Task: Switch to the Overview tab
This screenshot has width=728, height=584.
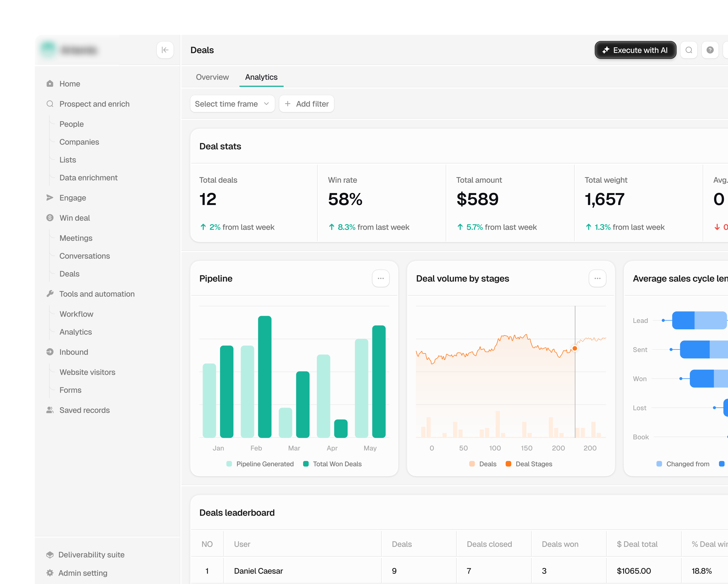Action: pyautogui.click(x=212, y=77)
